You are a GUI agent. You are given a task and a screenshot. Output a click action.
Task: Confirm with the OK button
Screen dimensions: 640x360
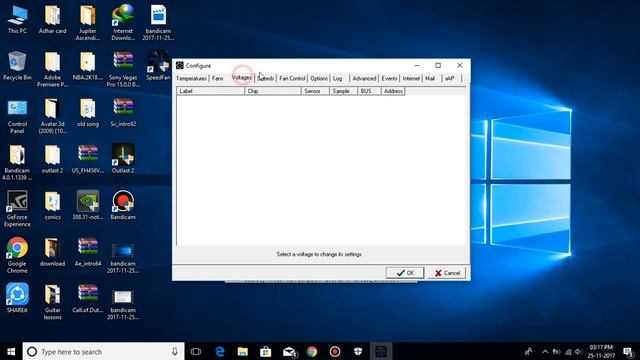(x=405, y=273)
